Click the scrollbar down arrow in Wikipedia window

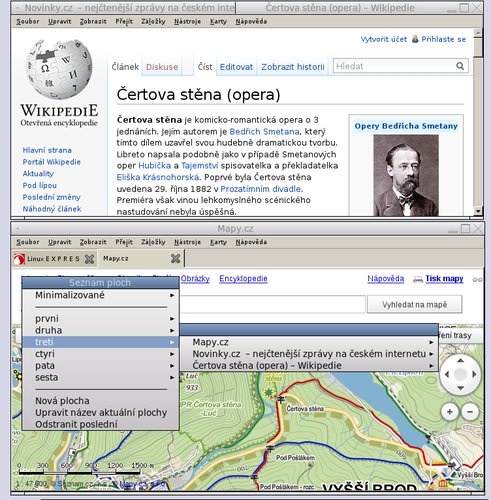[x=478, y=211]
